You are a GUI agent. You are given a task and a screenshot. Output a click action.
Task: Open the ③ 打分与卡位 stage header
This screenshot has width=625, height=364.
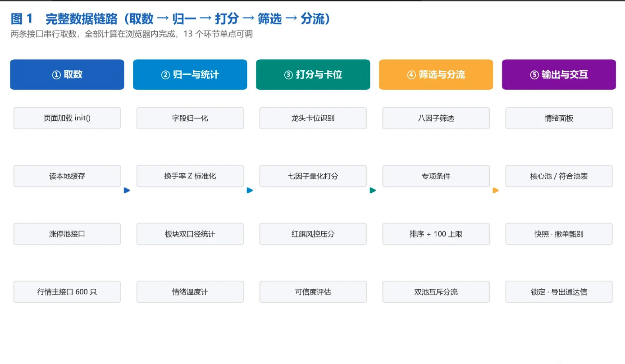(x=313, y=75)
